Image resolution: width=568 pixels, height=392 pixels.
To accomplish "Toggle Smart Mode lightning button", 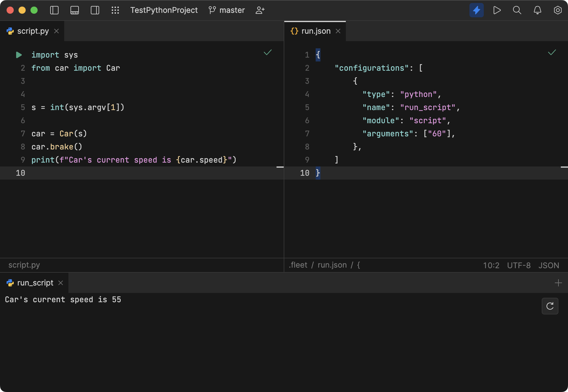I will [477, 10].
